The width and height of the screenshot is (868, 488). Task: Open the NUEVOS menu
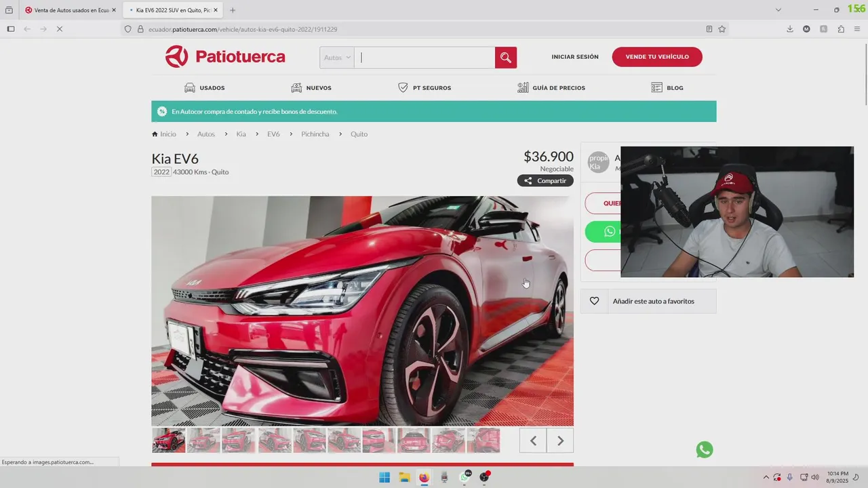click(311, 88)
